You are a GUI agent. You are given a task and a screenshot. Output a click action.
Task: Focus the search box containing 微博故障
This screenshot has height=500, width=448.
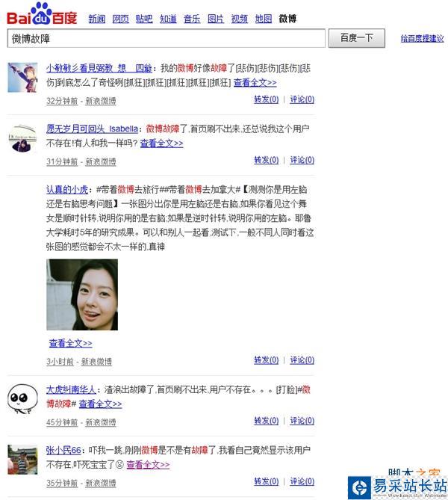(166, 38)
